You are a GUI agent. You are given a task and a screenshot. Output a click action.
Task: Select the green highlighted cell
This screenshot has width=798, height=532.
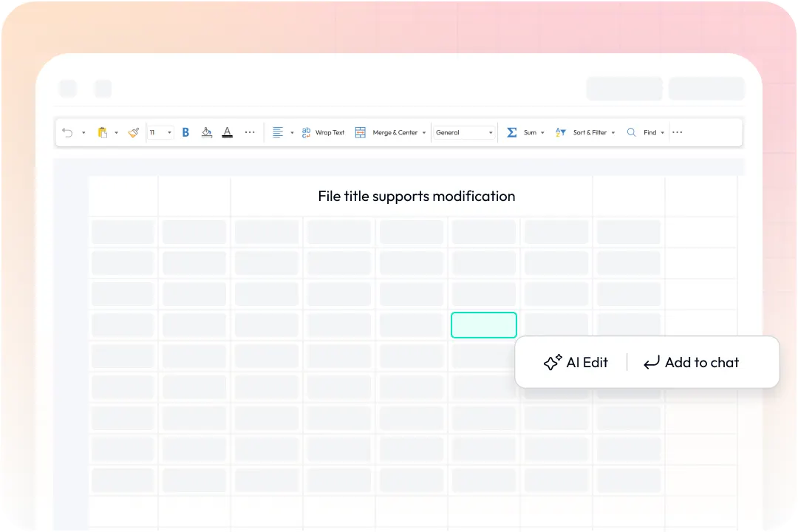[x=484, y=325]
